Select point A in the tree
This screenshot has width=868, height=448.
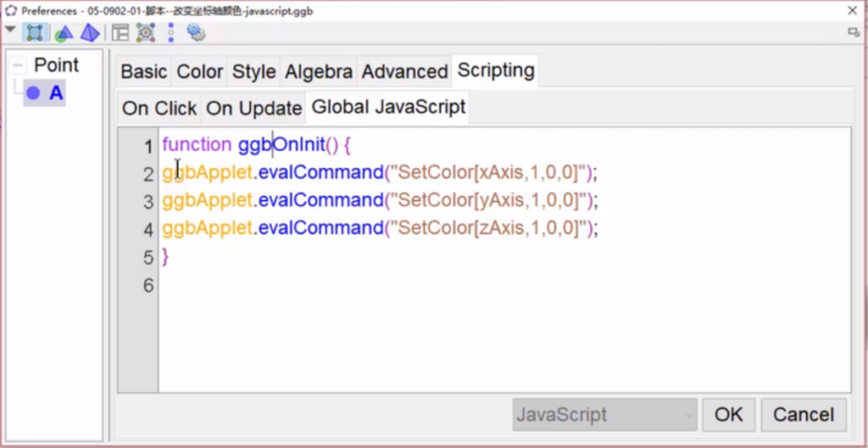click(55, 93)
